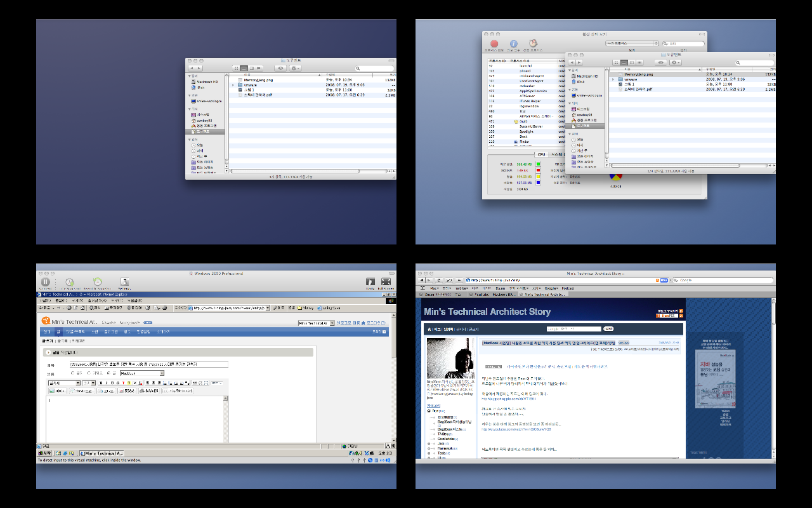Go back in lone Finder window
Image resolution: width=812 pixels, height=508 pixels.
click(192, 68)
